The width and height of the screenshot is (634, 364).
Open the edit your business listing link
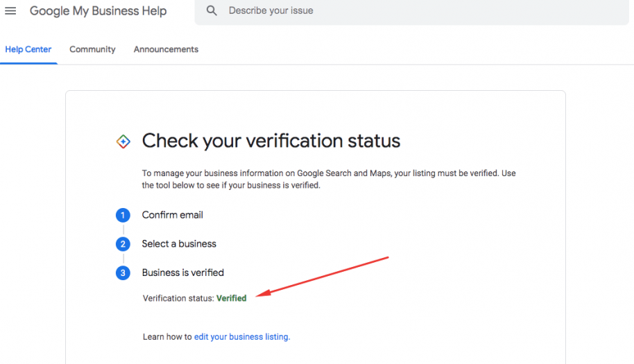point(242,336)
